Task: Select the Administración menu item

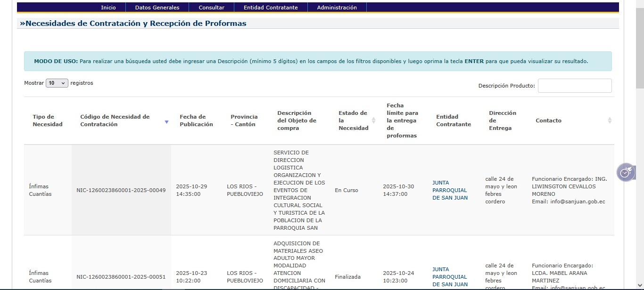Action: [x=337, y=8]
